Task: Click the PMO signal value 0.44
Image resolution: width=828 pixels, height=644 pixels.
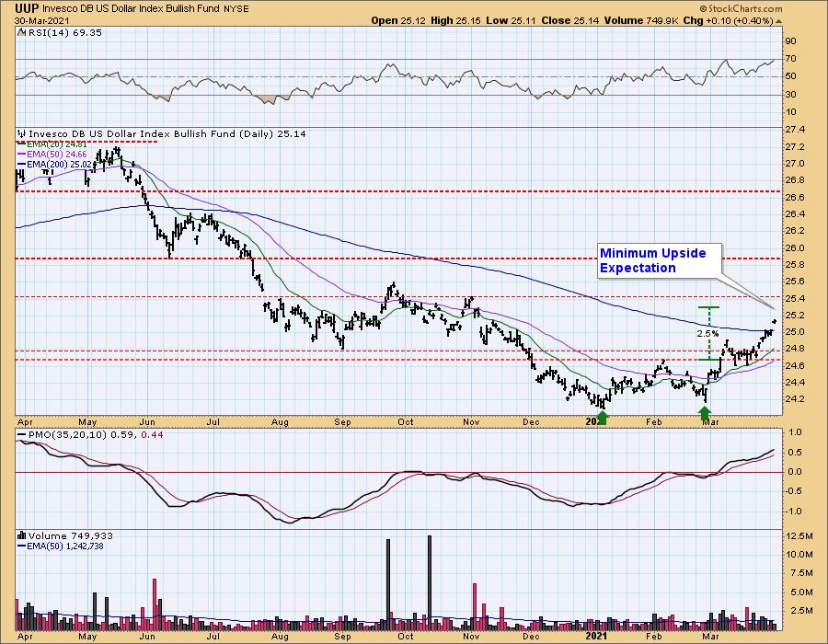Action: [x=153, y=434]
